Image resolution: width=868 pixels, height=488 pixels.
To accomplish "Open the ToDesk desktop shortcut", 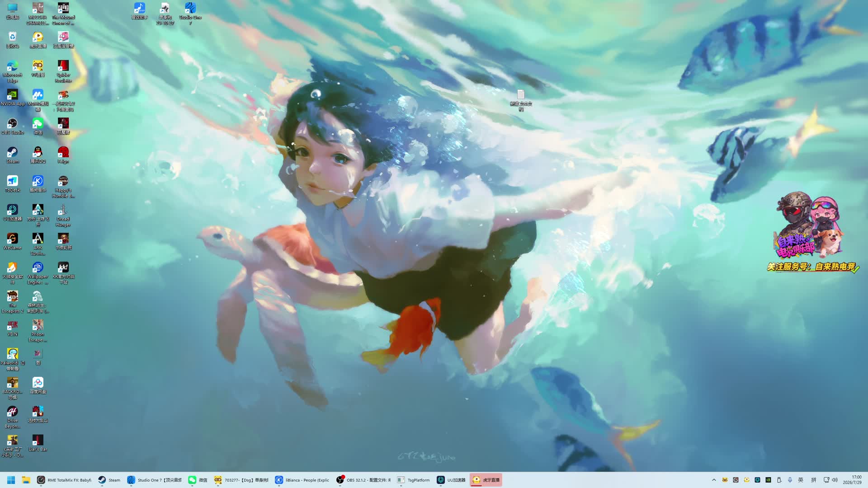I will [12, 184].
